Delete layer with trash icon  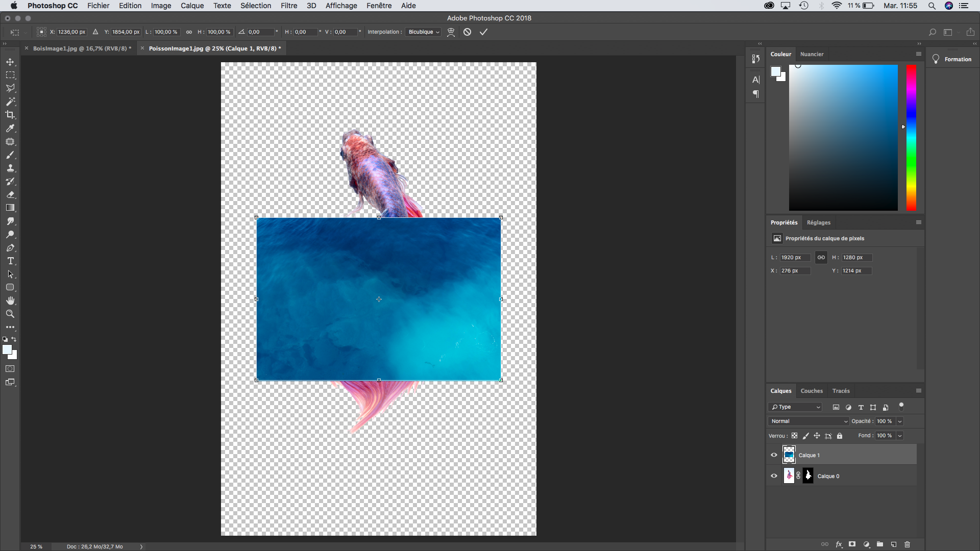[x=907, y=544]
